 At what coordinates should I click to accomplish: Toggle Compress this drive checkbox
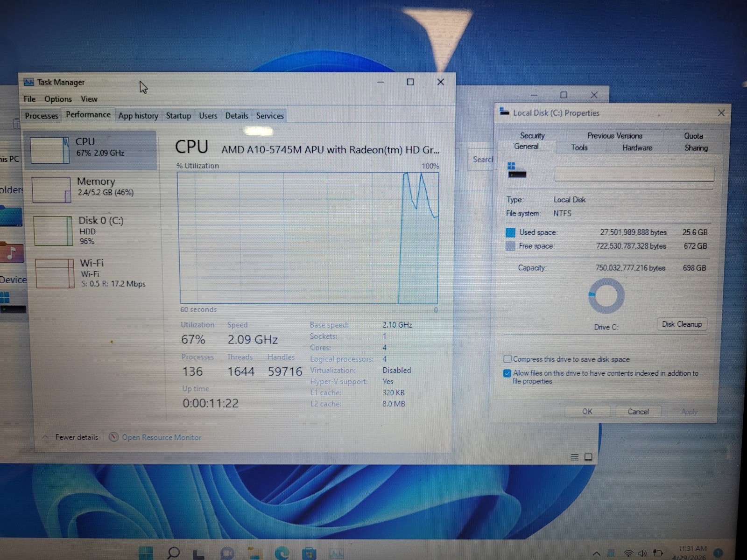[x=507, y=359]
